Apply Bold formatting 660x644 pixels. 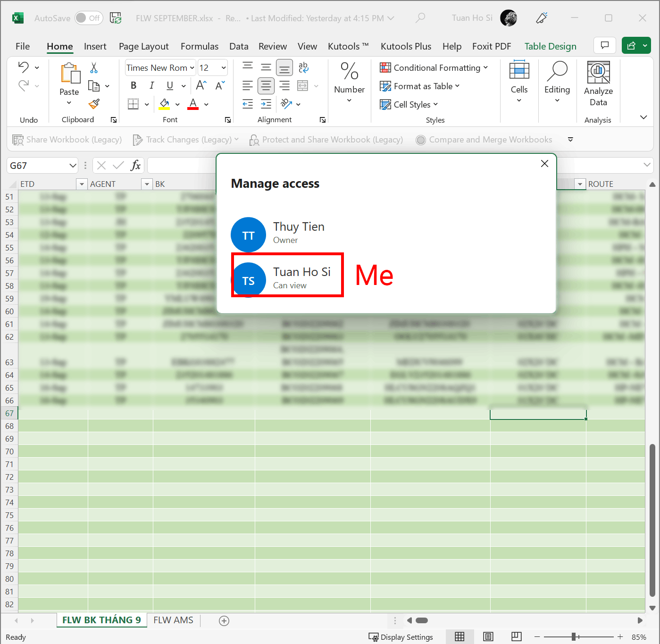(134, 85)
